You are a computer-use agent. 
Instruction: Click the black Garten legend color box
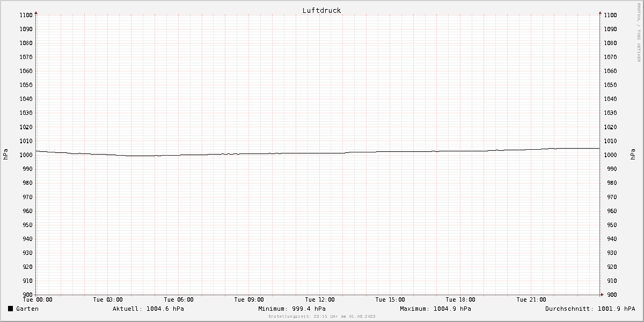[x=10, y=309]
